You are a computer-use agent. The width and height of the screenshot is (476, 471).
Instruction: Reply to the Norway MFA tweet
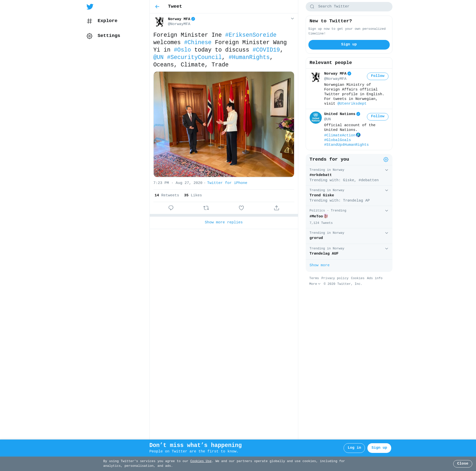pyautogui.click(x=171, y=208)
